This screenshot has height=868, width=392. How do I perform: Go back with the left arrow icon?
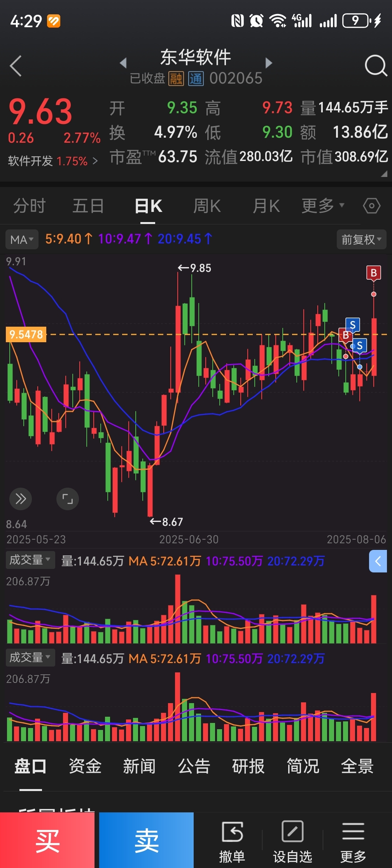click(x=16, y=66)
